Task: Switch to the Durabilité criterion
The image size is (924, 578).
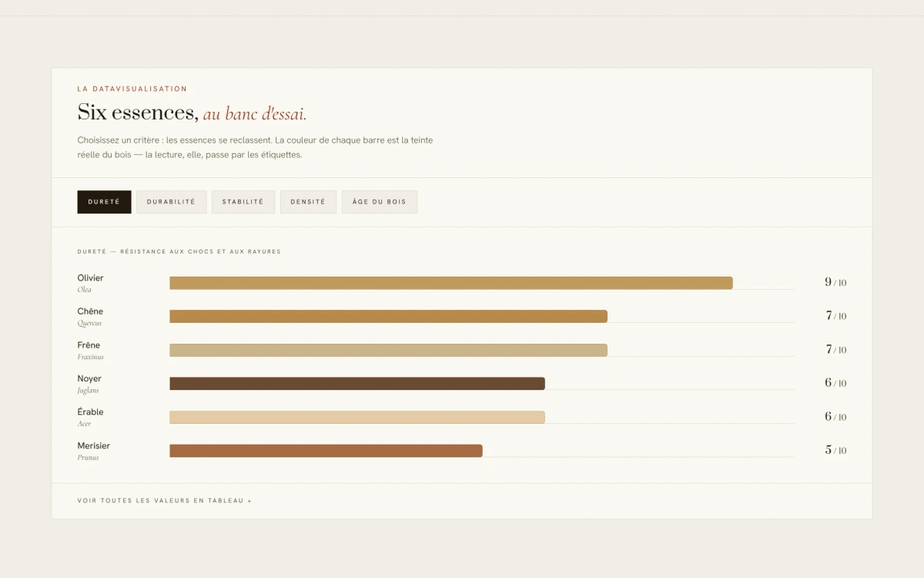Action: click(171, 202)
